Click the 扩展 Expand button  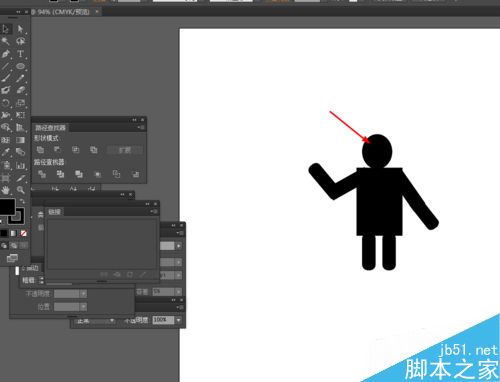coord(125,150)
